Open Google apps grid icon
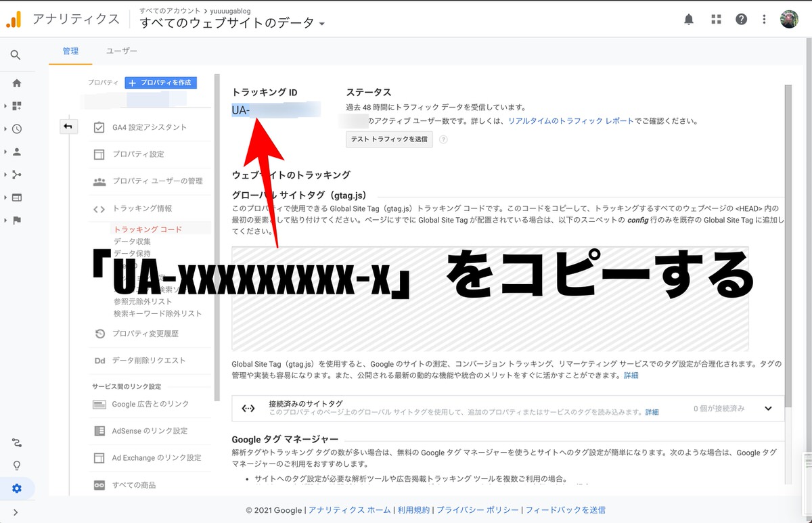The height and width of the screenshot is (523, 812). pos(716,20)
